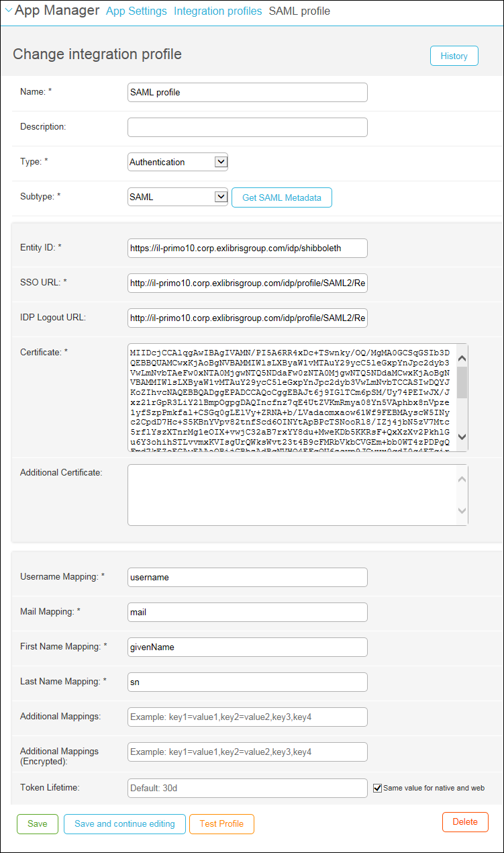Click Additional Certificate scrollbar up arrow
504x853 pixels.
pos(462,479)
